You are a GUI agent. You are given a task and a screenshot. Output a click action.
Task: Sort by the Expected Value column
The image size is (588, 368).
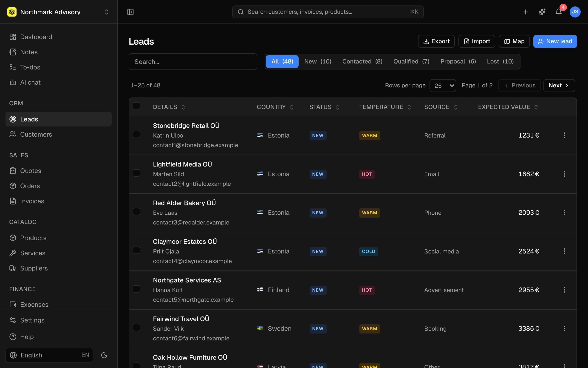(508, 107)
